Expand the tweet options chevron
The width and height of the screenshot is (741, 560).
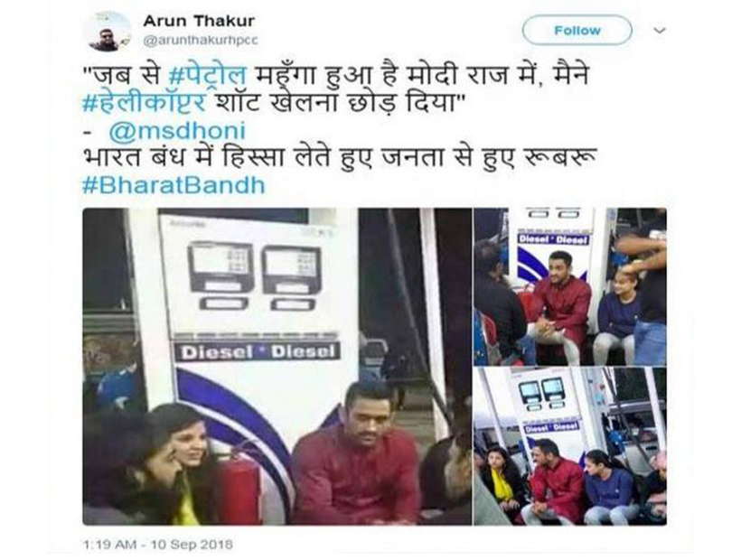click(x=660, y=31)
